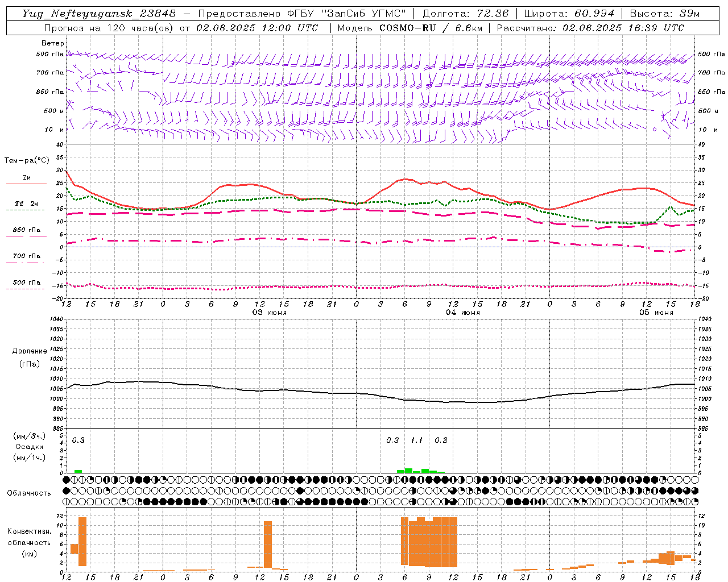The width and height of the screenshot is (728, 582).
Task: Click the Облачность cloudiness label
Action: point(29,493)
